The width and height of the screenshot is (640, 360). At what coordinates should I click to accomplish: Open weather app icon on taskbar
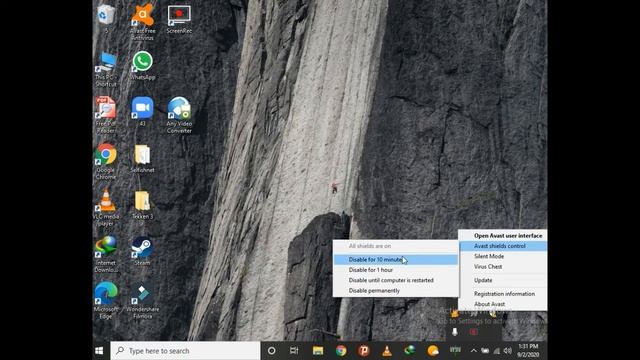pyautogui.click(x=433, y=351)
